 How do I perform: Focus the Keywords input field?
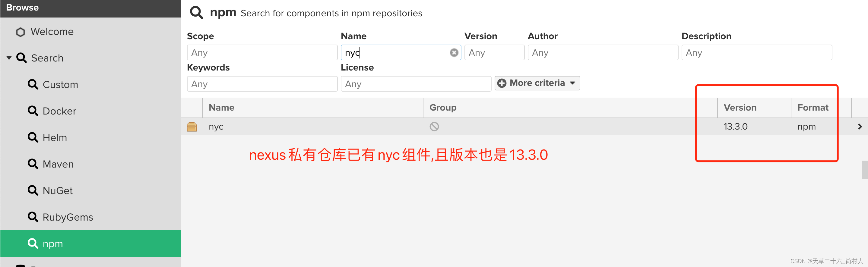tap(262, 84)
